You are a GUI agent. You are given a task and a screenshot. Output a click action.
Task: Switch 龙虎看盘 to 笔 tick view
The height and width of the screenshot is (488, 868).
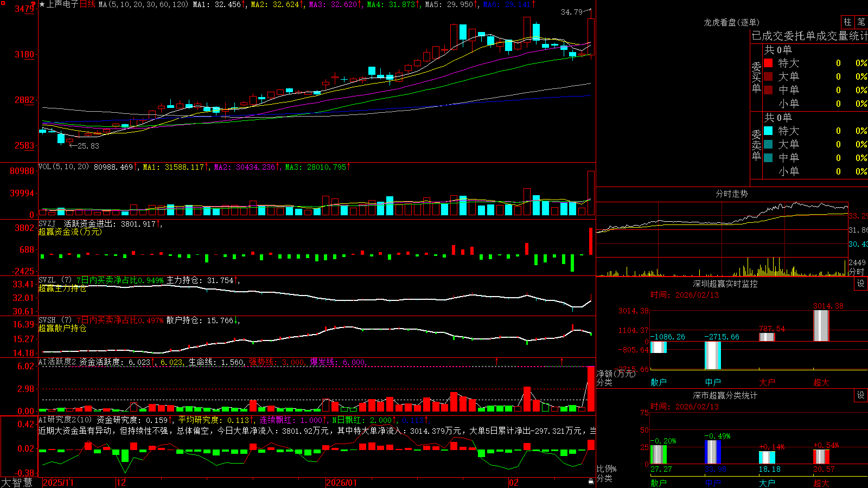[861, 22]
